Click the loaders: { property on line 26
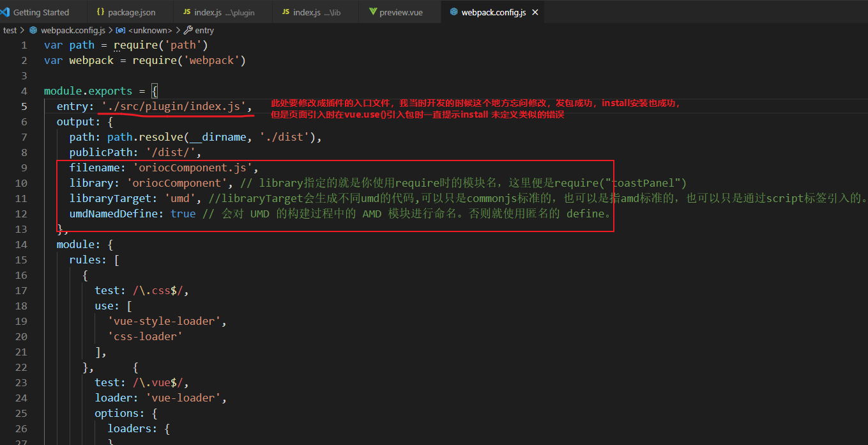This screenshot has height=445, width=868. click(139, 429)
